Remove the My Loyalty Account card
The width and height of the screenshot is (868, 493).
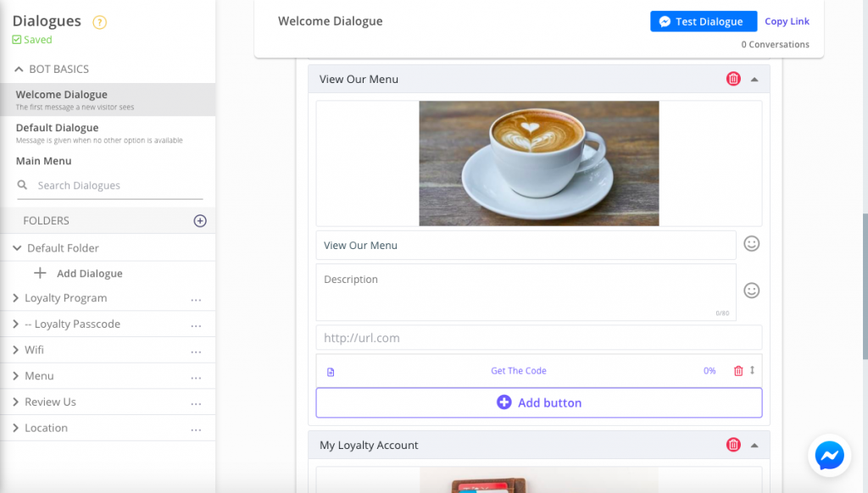click(733, 445)
